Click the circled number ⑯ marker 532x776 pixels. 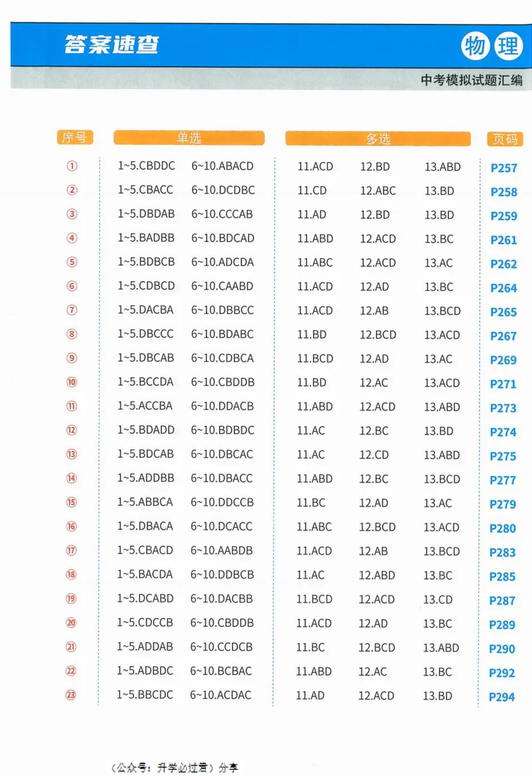tap(72, 527)
